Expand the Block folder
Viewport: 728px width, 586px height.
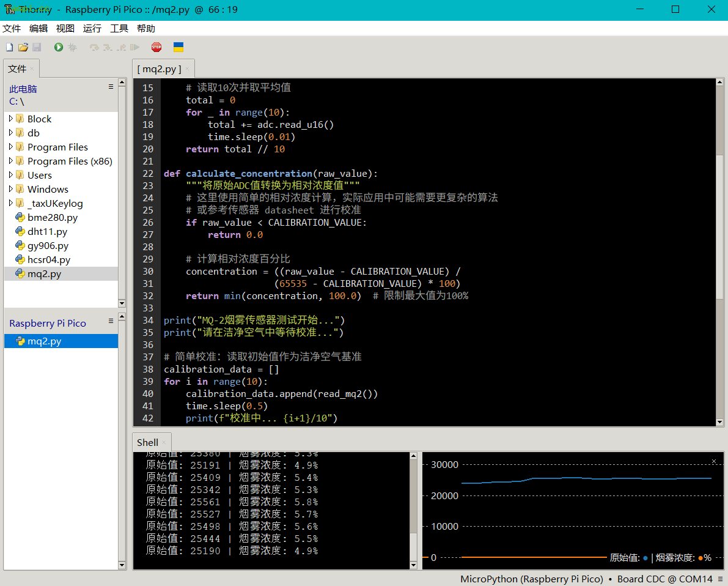[x=10, y=119]
